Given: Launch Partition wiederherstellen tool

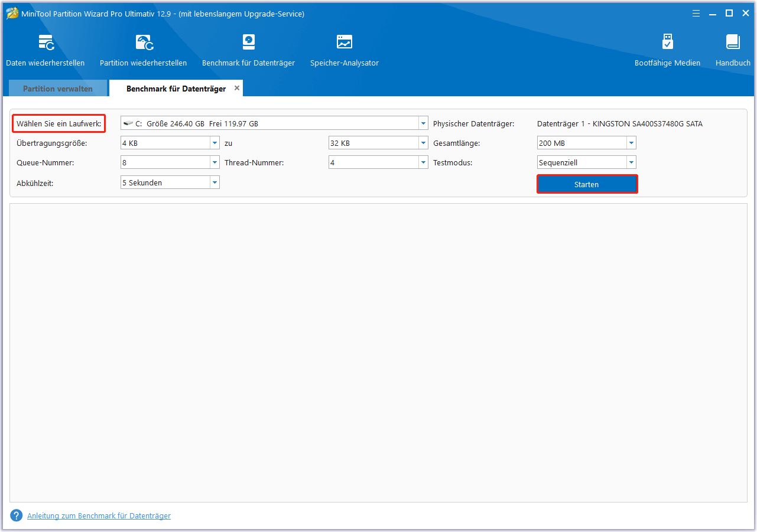Looking at the screenshot, I should click(x=144, y=50).
